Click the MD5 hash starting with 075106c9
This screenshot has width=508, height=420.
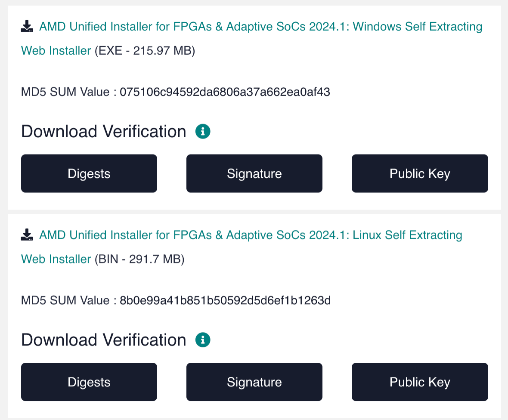pos(225,92)
